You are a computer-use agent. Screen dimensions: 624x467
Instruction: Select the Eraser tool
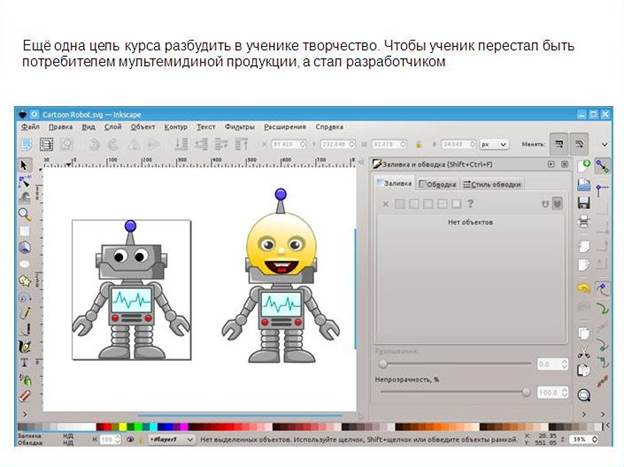click(x=24, y=396)
